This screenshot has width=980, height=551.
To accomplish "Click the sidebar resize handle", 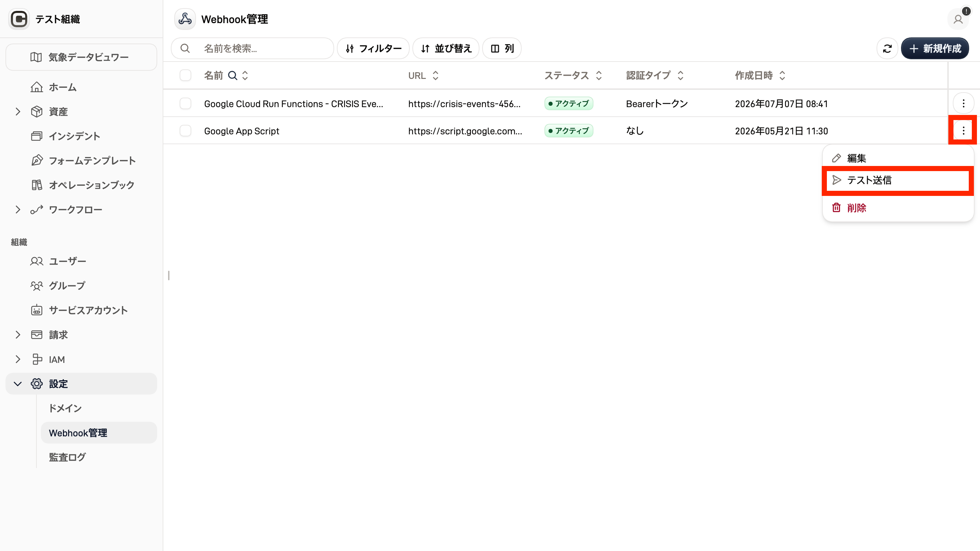I will [168, 275].
